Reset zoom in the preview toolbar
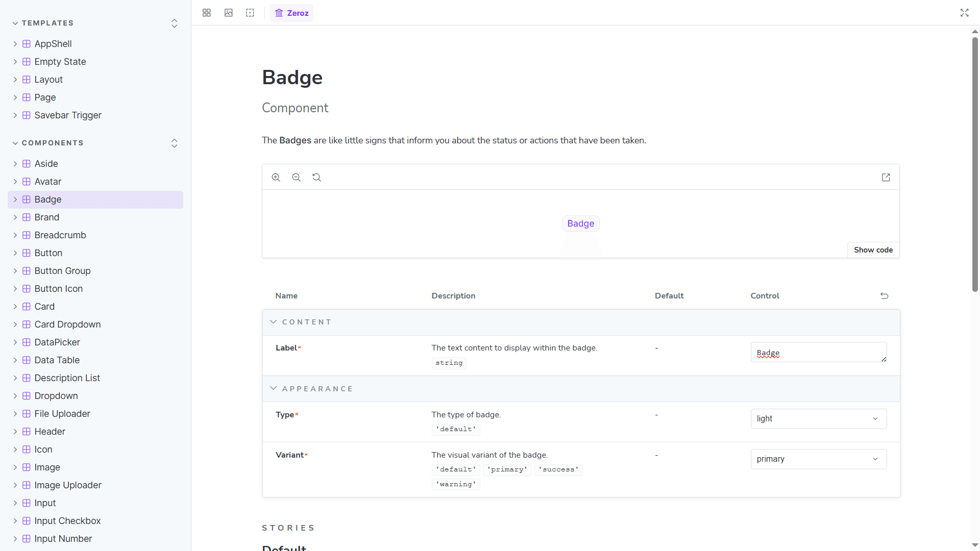The width and height of the screenshot is (980, 551). pyautogui.click(x=317, y=178)
